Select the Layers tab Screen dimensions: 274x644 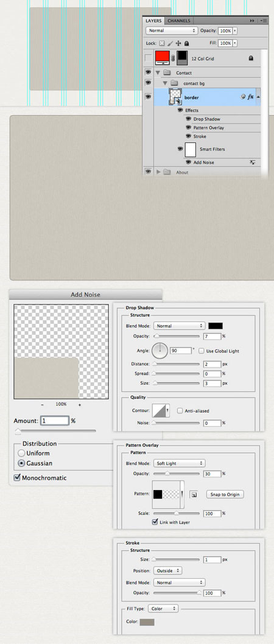[153, 21]
